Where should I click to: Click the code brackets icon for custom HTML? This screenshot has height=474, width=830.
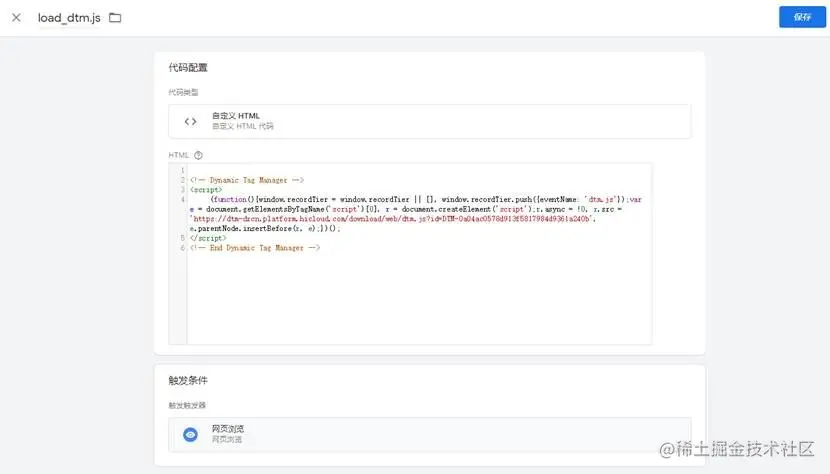coord(191,121)
